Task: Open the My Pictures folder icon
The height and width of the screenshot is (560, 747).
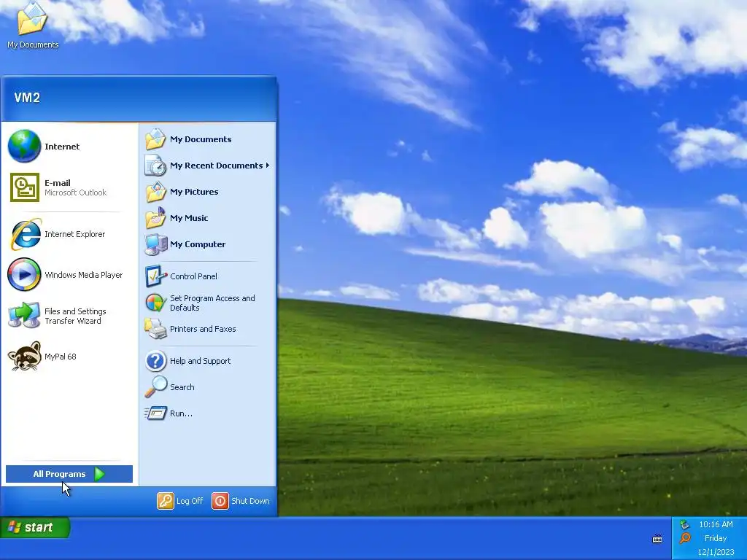Action: pos(156,192)
